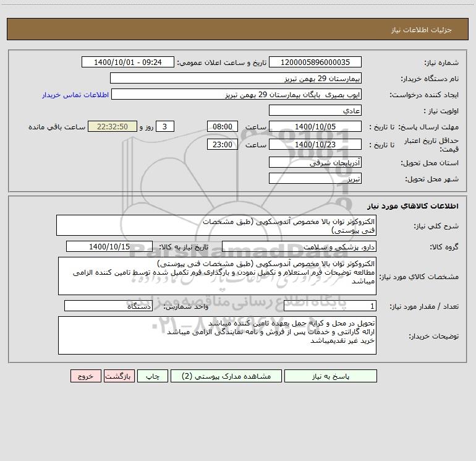Click the quantity field showing 1
Image resolution: width=476 pixels, height=461 pixels.
pyautogui.click(x=330, y=306)
